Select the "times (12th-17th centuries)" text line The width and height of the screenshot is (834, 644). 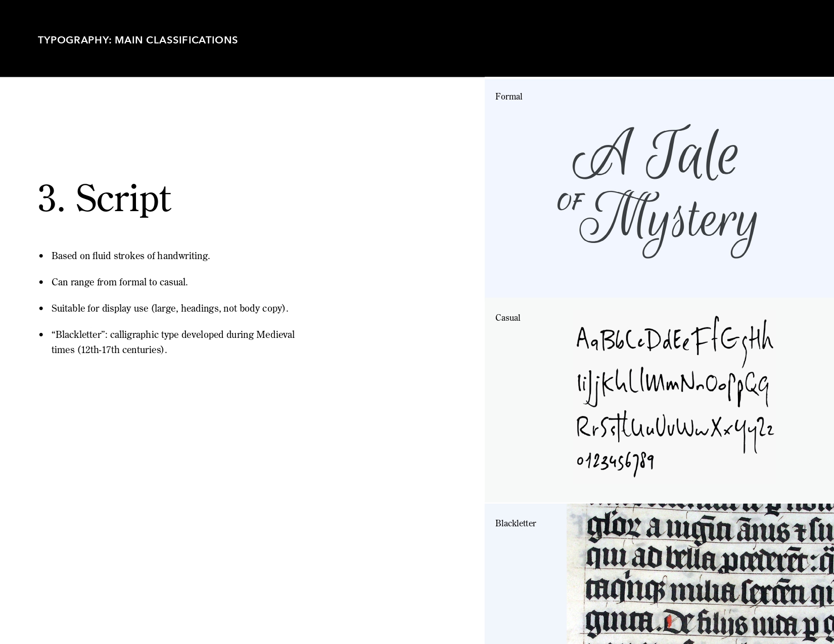pos(109,350)
